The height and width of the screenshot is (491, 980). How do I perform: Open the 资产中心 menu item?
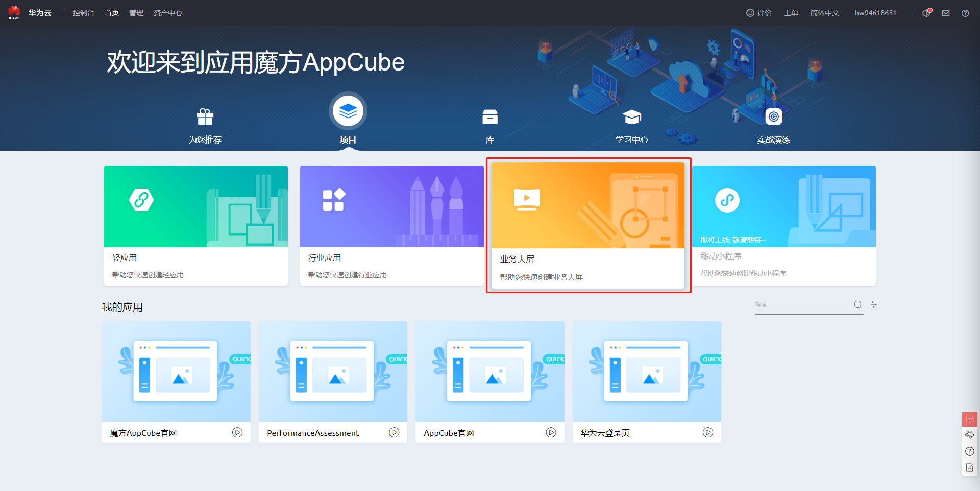(168, 13)
